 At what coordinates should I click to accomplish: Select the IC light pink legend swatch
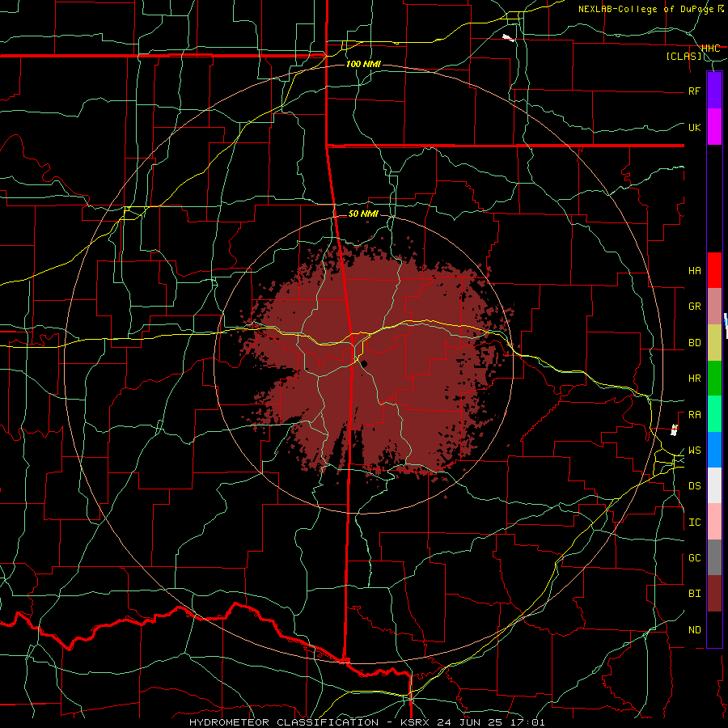coord(714,522)
